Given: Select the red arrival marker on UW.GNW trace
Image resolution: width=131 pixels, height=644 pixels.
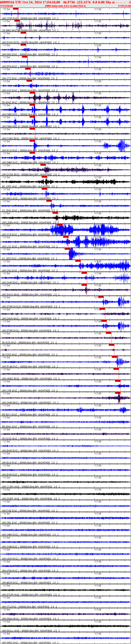Looking at the screenshot, I should click(x=118, y=393).
